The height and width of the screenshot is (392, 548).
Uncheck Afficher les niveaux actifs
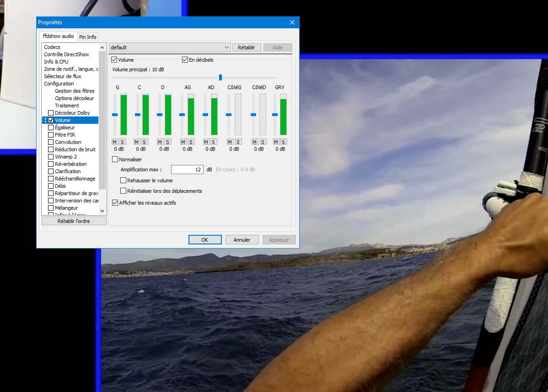click(115, 203)
